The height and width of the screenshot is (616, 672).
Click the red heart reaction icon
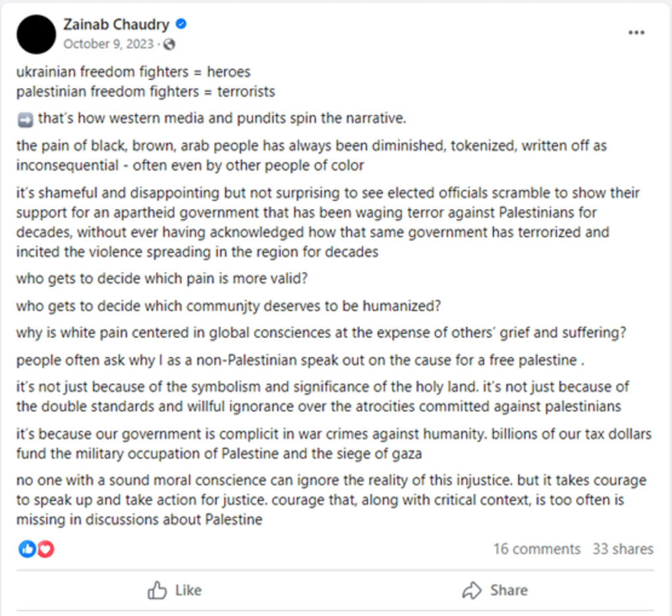44,549
